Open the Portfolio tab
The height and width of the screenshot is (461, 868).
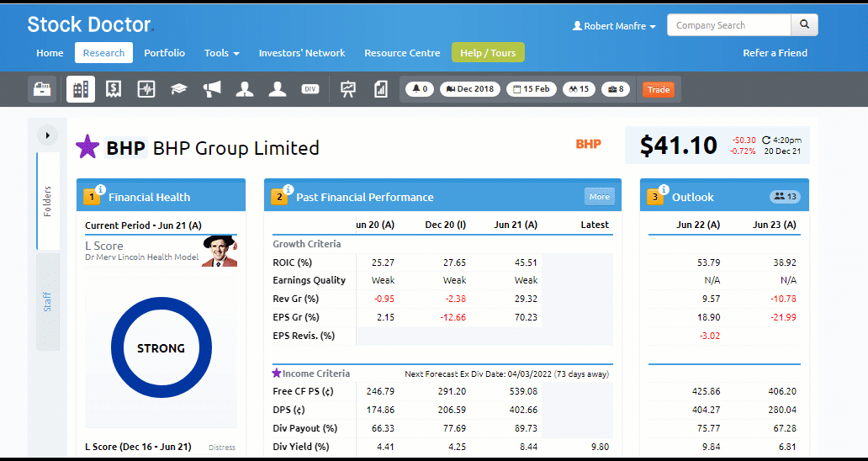[164, 53]
